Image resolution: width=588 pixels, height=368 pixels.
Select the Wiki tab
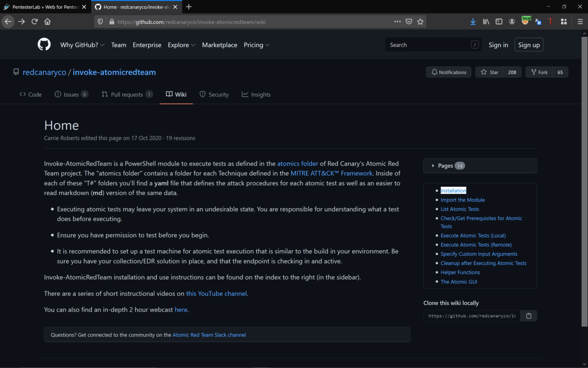[176, 94]
